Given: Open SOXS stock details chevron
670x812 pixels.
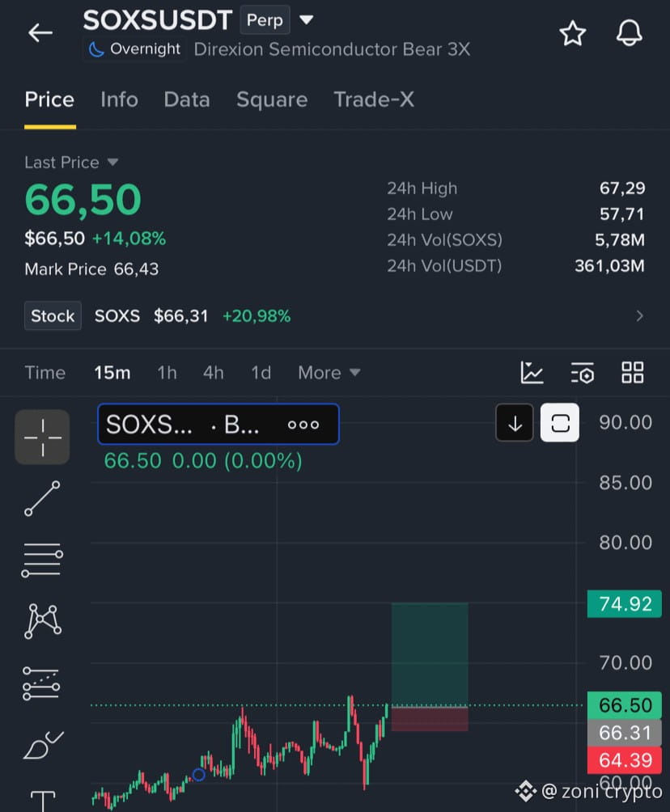Looking at the screenshot, I should point(639,316).
